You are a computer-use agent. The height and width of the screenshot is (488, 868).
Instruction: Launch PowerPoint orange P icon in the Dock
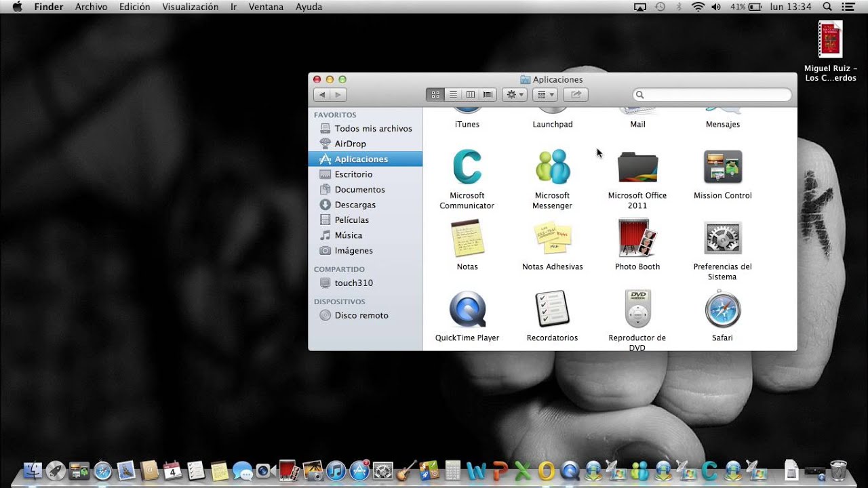tap(500, 470)
